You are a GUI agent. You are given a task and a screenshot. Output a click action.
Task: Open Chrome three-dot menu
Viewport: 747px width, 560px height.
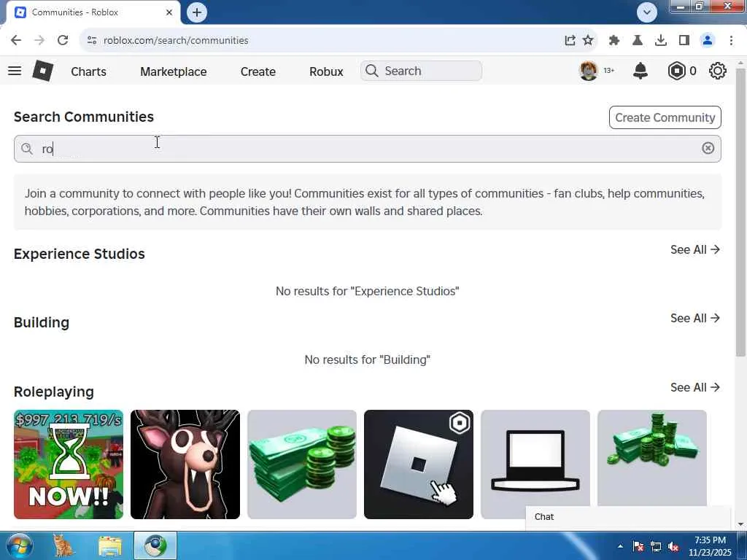pos(731,41)
